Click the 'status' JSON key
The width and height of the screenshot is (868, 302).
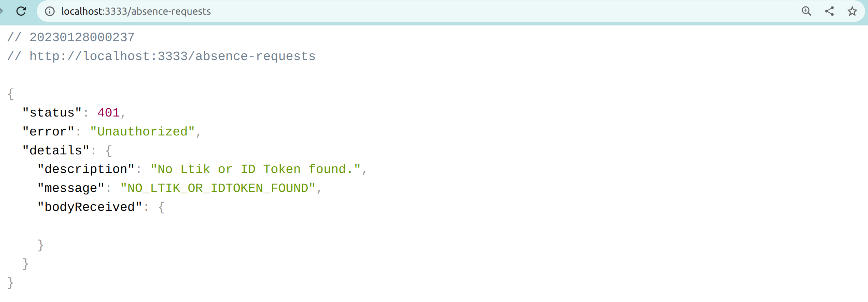[x=51, y=112]
